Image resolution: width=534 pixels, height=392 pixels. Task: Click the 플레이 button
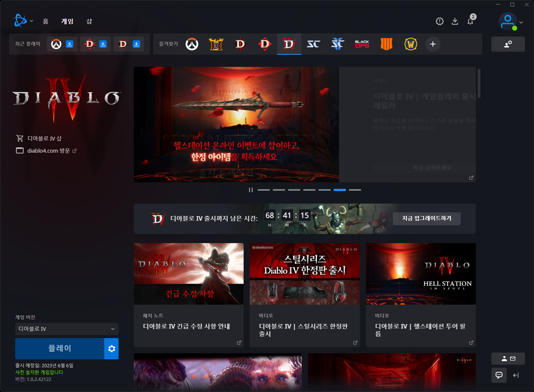pos(60,349)
